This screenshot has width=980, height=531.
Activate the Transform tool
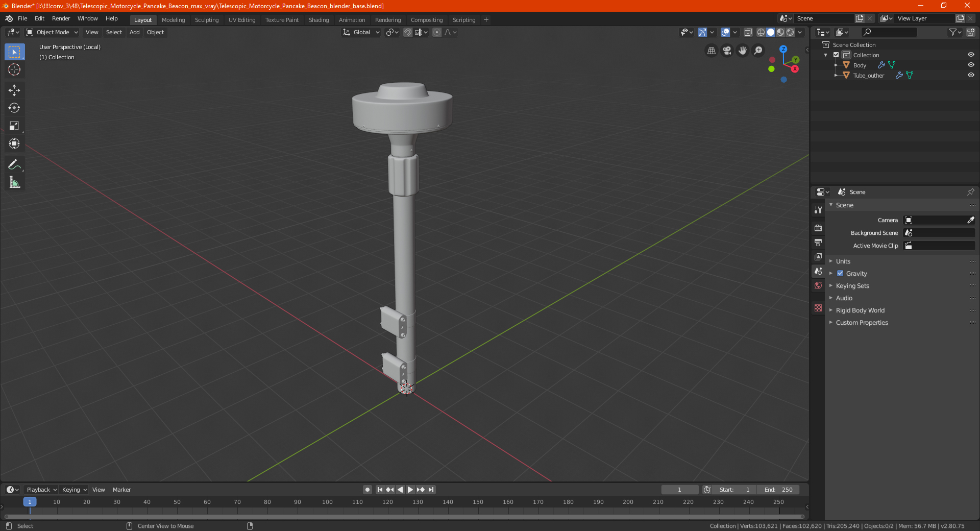[14, 143]
